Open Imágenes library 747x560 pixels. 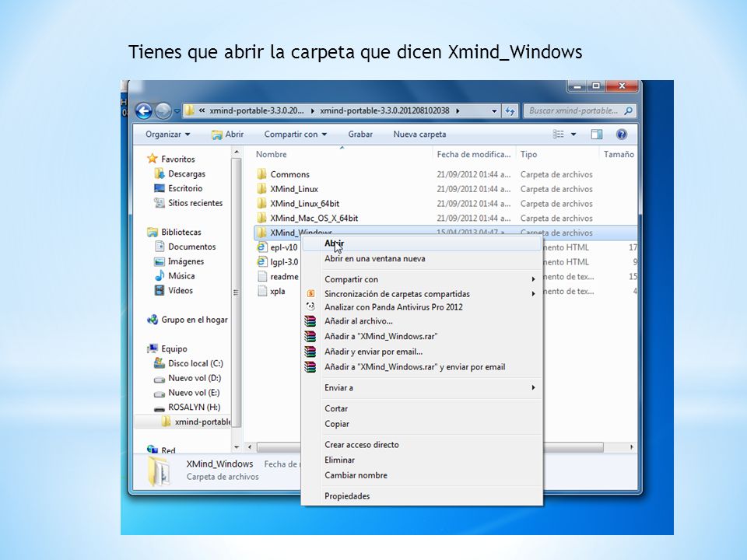tap(179, 261)
